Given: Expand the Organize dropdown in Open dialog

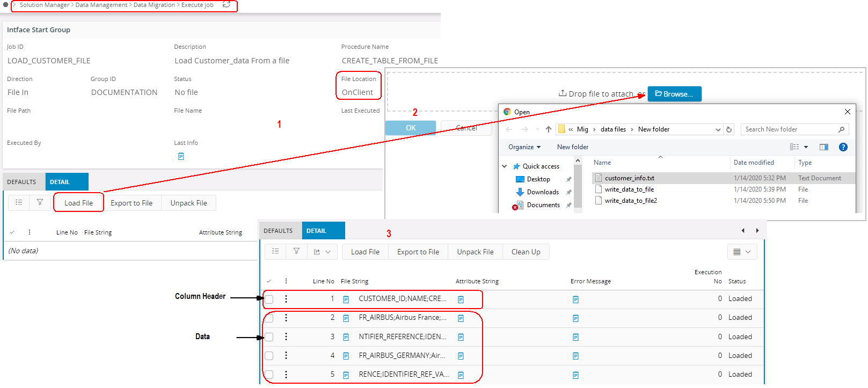Looking at the screenshot, I should coord(524,147).
